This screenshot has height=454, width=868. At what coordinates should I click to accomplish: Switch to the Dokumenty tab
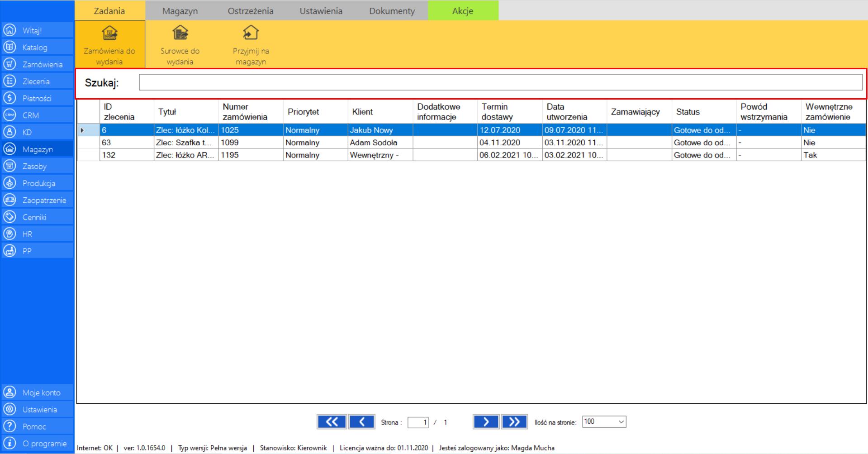tap(392, 11)
